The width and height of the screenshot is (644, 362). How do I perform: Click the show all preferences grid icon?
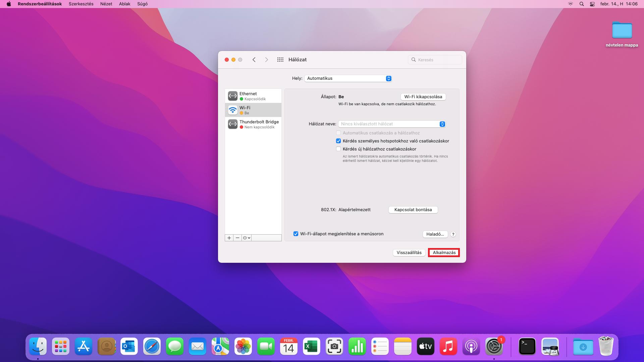pos(280,60)
